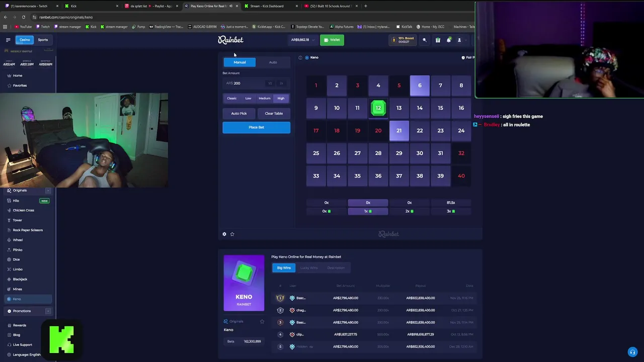Open Plinko game in sidebar
The image size is (644, 362).
tap(29, 249)
